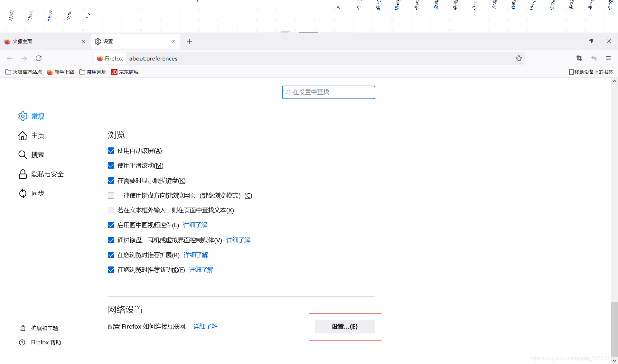
Task: Bookmark this page with the star icon
Action: (519, 58)
